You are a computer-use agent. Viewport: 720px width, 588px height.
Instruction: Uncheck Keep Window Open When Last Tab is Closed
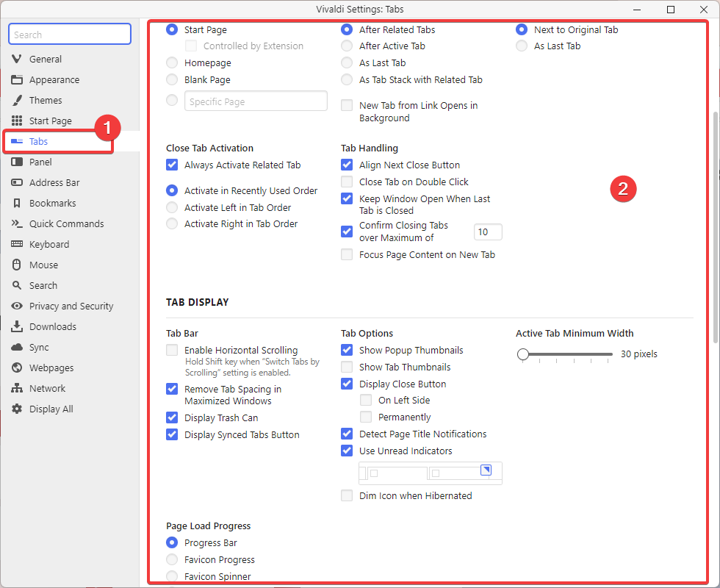click(x=347, y=198)
